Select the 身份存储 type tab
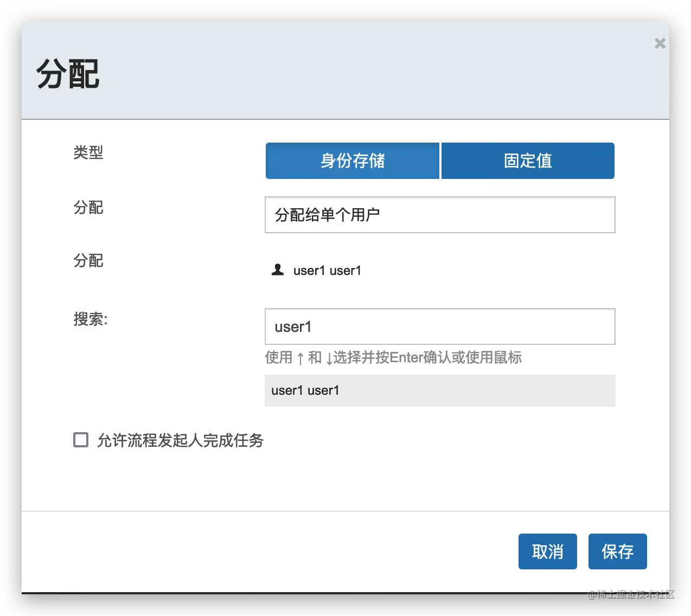This screenshot has height=616, width=691. (353, 161)
